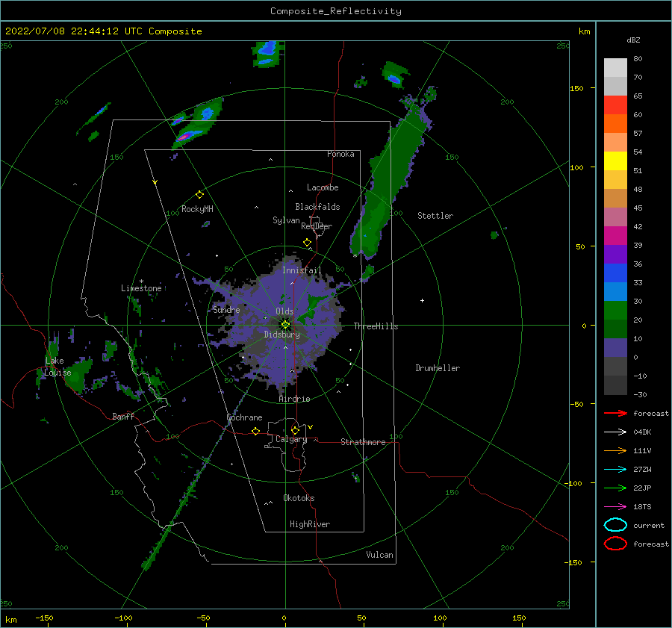The width and height of the screenshot is (672, 628).
Task: Click the -150 label on bottom axis
Action: click(44, 618)
